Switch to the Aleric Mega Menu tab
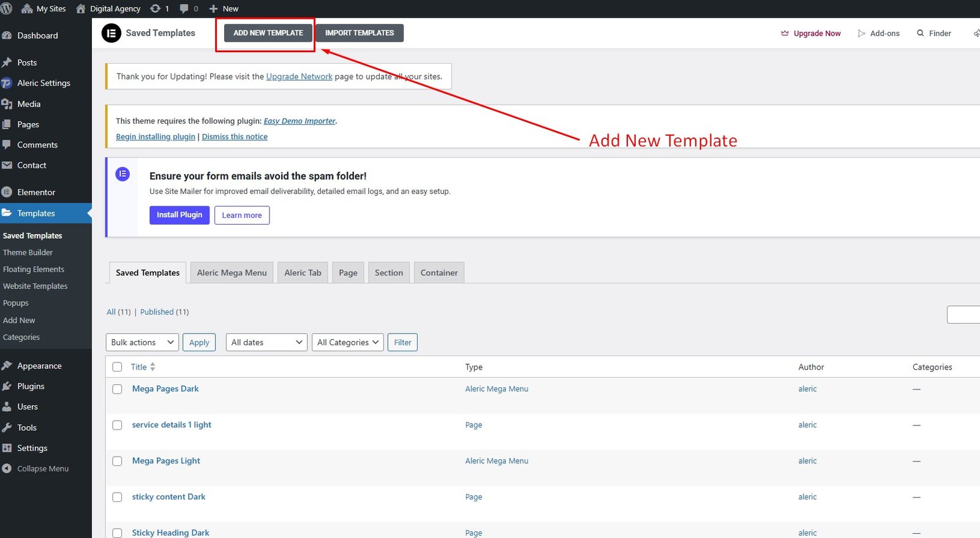 coord(232,273)
